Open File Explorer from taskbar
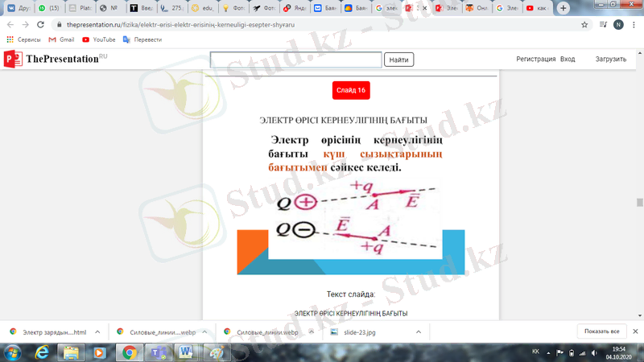The image size is (644, 362). point(71,353)
